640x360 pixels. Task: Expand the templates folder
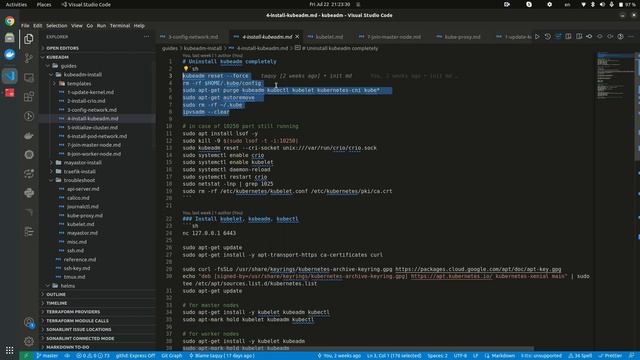pyautogui.click(x=97, y=83)
